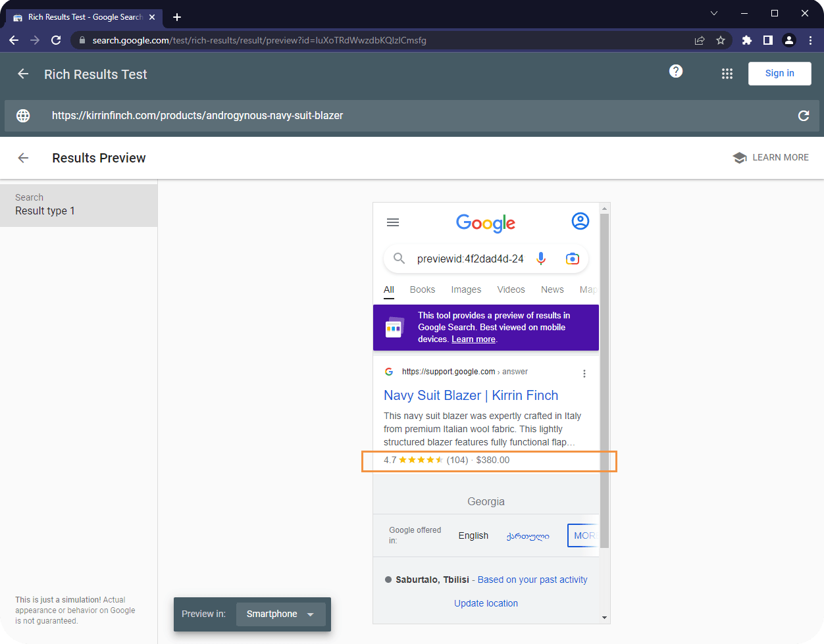The width and height of the screenshot is (824, 644).
Task: Click the share page icon in the address bar
Action: click(x=700, y=40)
